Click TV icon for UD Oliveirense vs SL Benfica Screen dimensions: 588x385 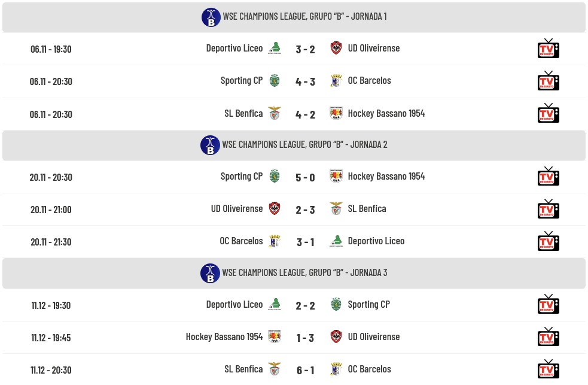tap(548, 209)
